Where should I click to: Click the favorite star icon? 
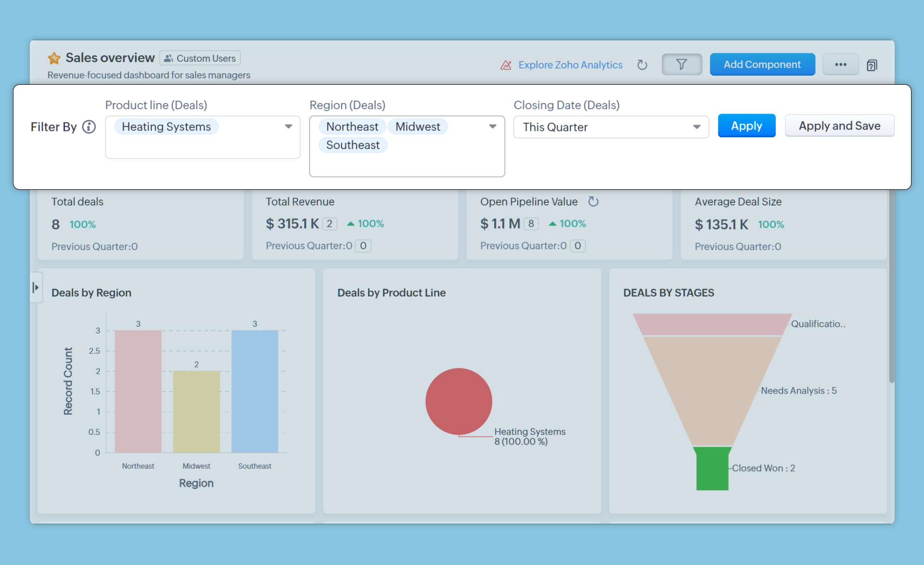(x=54, y=58)
